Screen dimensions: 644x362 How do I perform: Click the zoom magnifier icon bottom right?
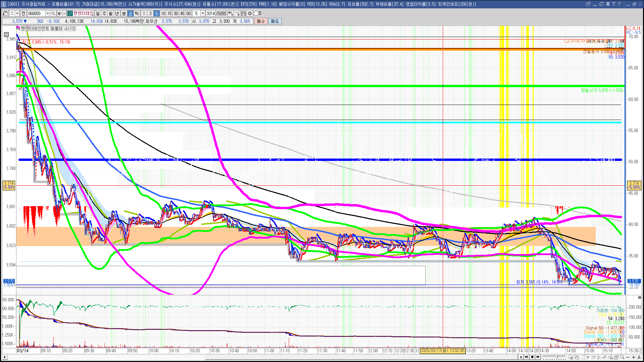tap(623, 357)
